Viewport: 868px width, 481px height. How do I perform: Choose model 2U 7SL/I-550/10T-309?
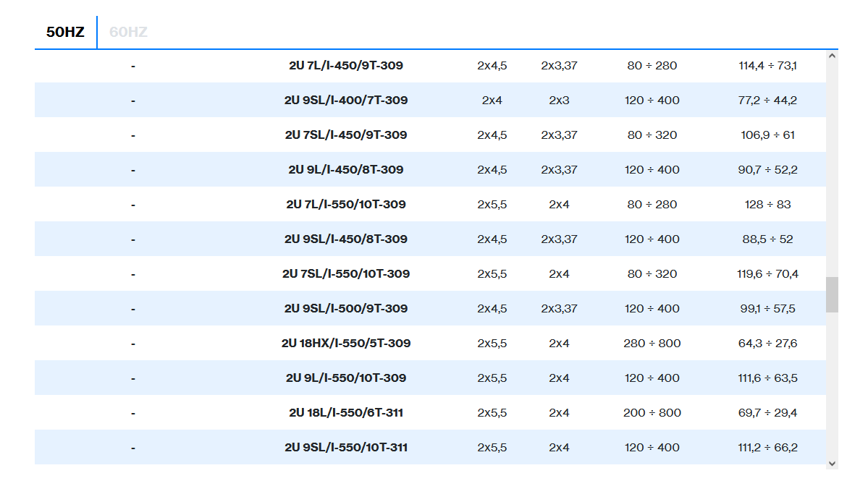(x=345, y=274)
